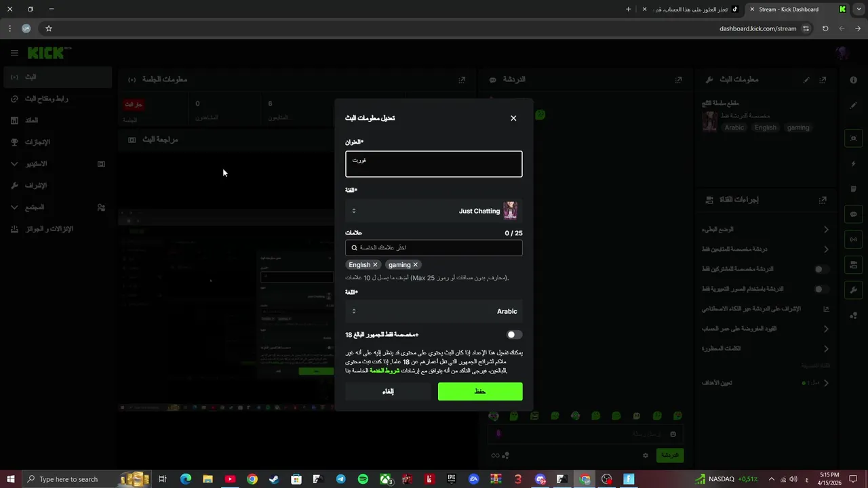Open the user avatar menu top right
Viewport: 868px width, 488px height.
[842, 53]
